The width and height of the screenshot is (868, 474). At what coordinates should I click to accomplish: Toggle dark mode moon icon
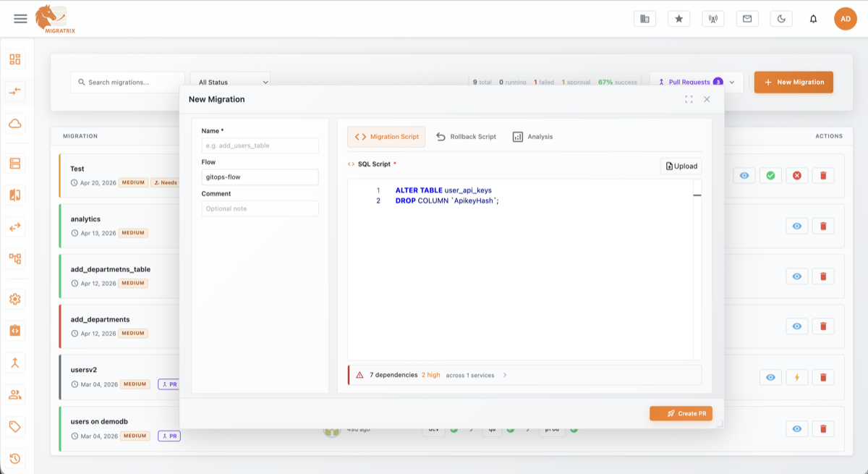pos(781,19)
